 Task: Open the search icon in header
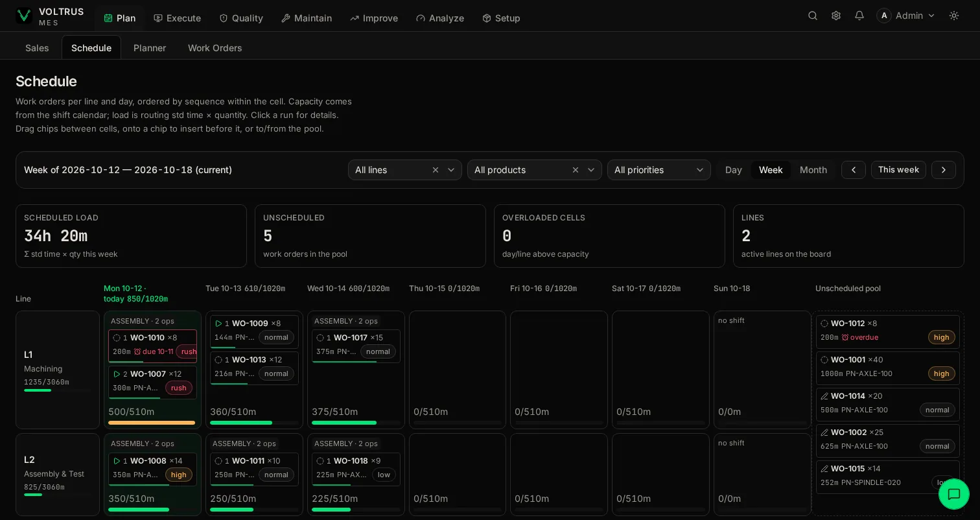click(x=813, y=16)
